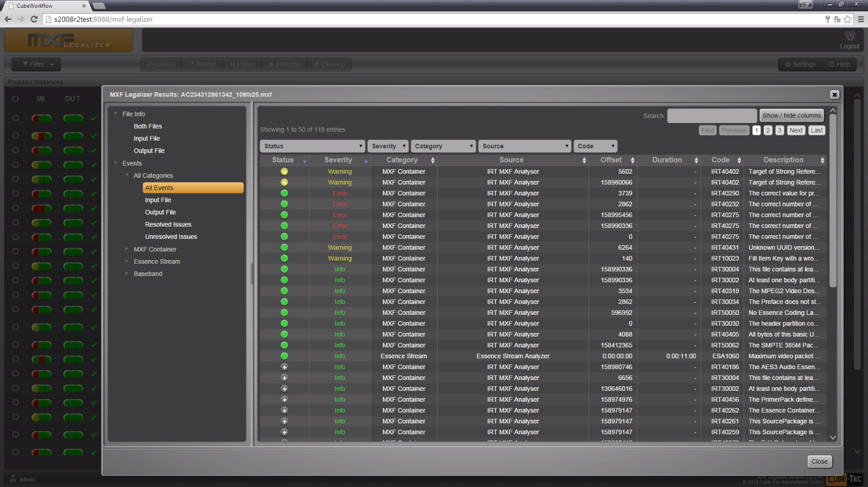
Task: Expand the MXF Container tree node
Action: pos(127,249)
